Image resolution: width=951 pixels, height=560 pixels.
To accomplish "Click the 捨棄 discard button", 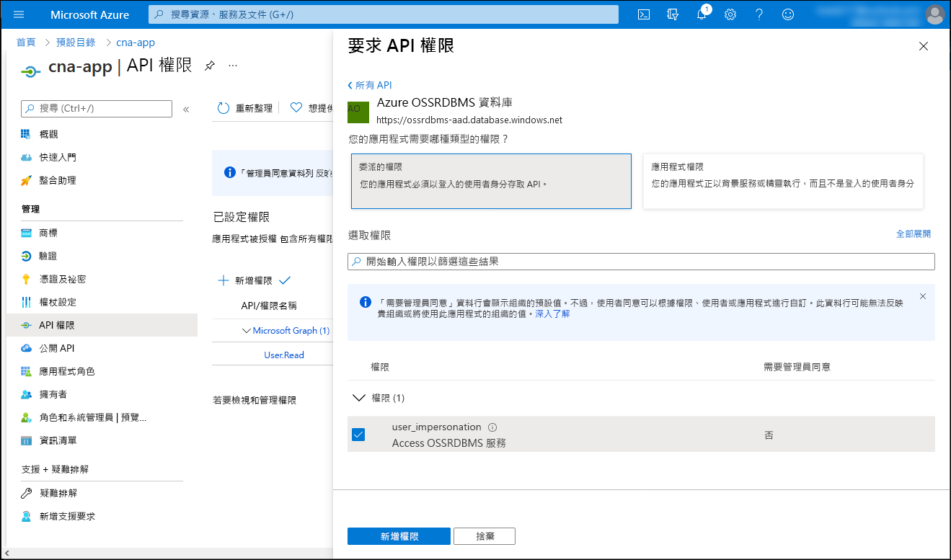I will click(485, 536).
